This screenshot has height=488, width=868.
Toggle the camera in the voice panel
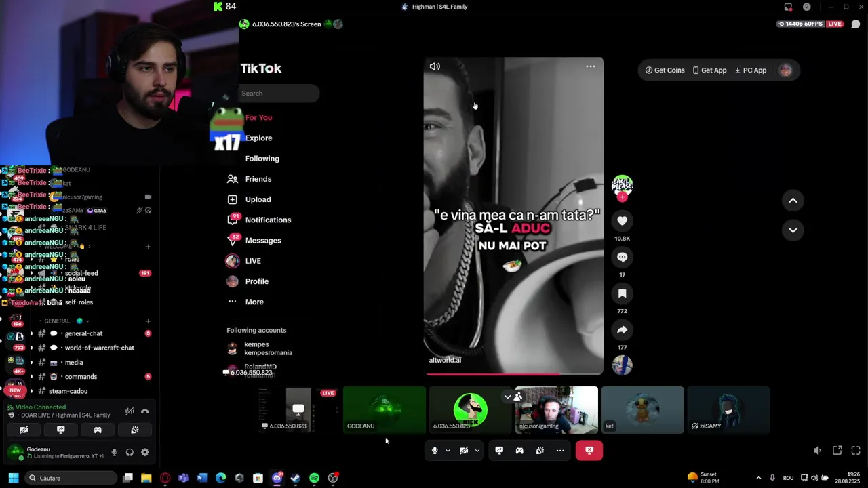point(24,430)
